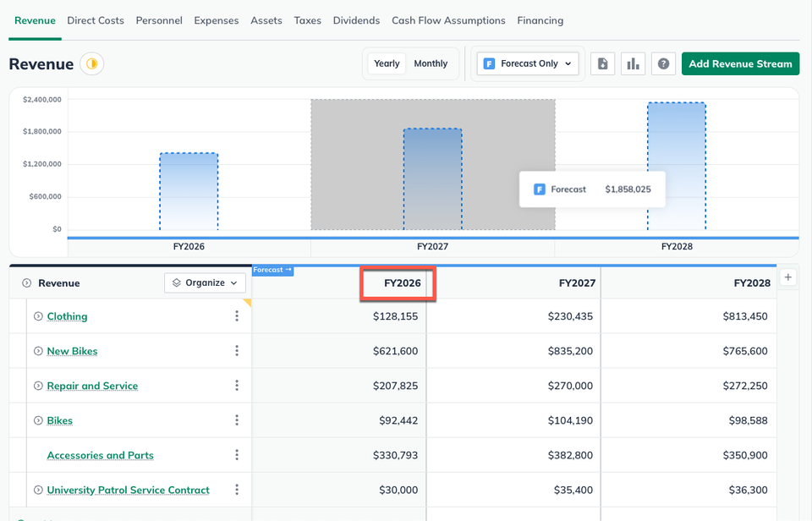Open Repair and Service row options menu
Image resolution: width=812 pixels, height=521 pixels.
click(x=237, y=386)
